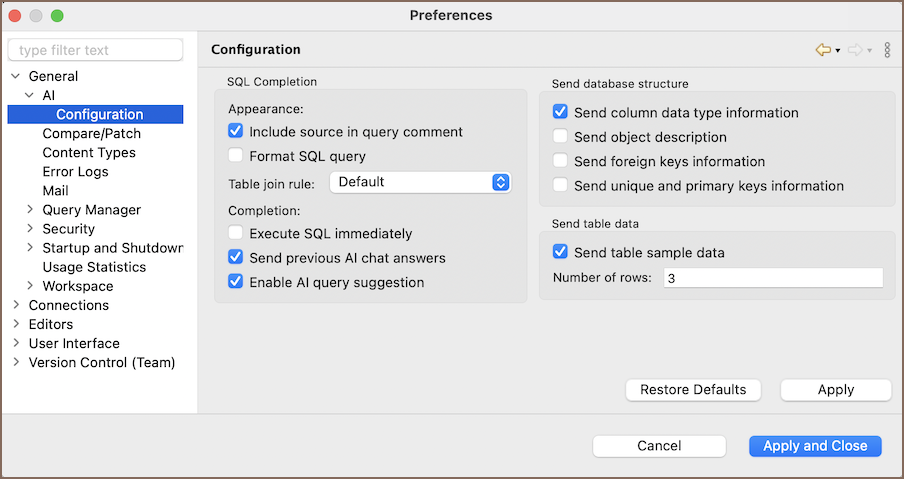Click the type filter text box
This screenshot has width=904, height=479.
coord(95,50)
